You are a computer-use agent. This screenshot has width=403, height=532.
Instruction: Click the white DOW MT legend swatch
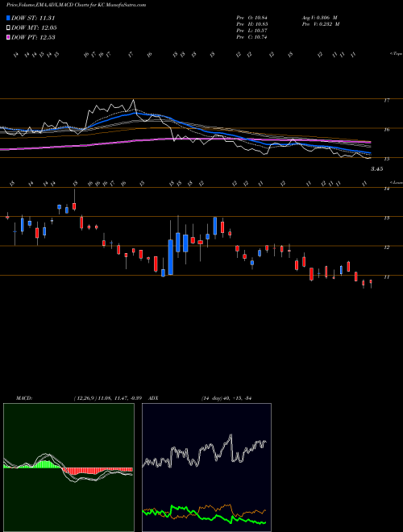[x=8, y=28]
